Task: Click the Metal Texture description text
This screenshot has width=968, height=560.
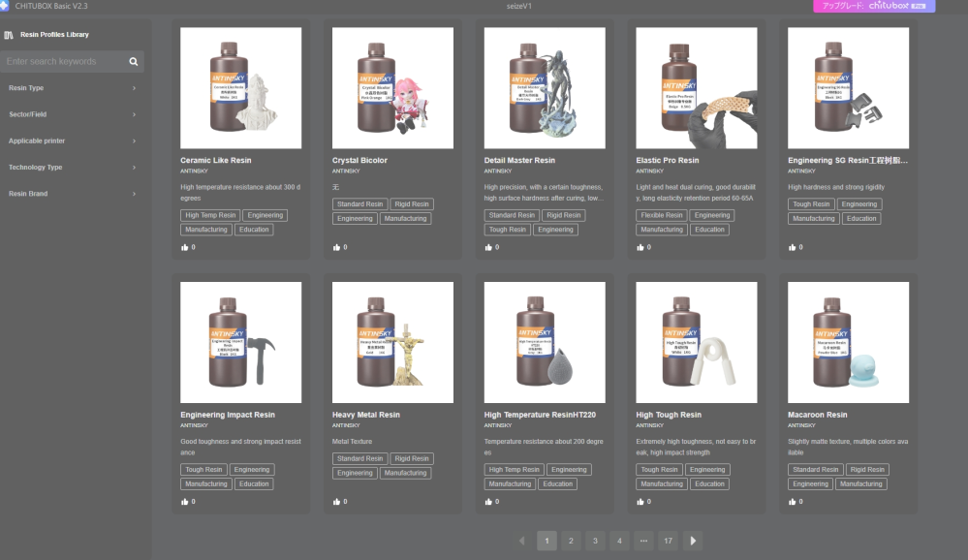Action: pyautogui.click(x=352, y=442)
